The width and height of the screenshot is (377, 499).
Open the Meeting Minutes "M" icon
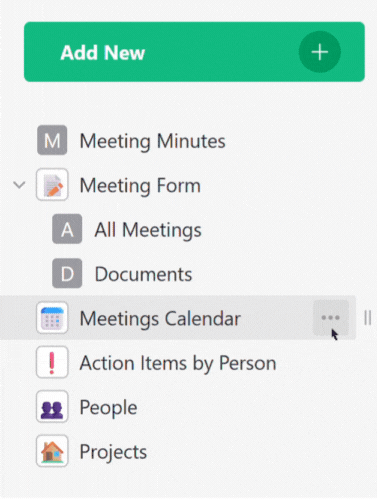(x=52, y=140)
